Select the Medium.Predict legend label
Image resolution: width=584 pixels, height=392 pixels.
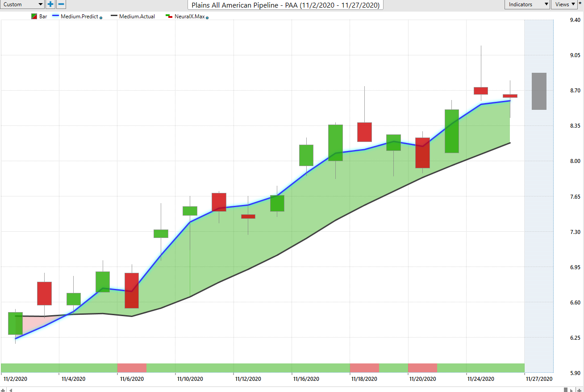click(x=79, y=17)
